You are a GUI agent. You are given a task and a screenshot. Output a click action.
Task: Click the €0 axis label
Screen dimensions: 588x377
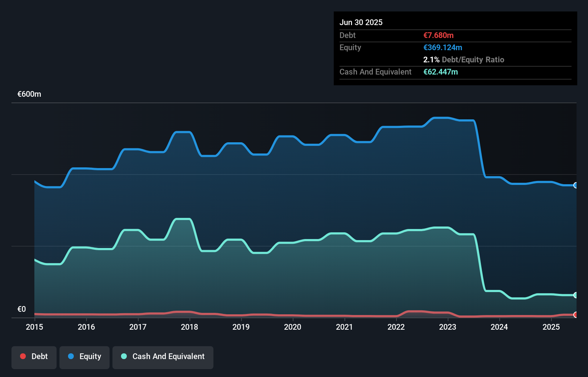pos(21,309)
